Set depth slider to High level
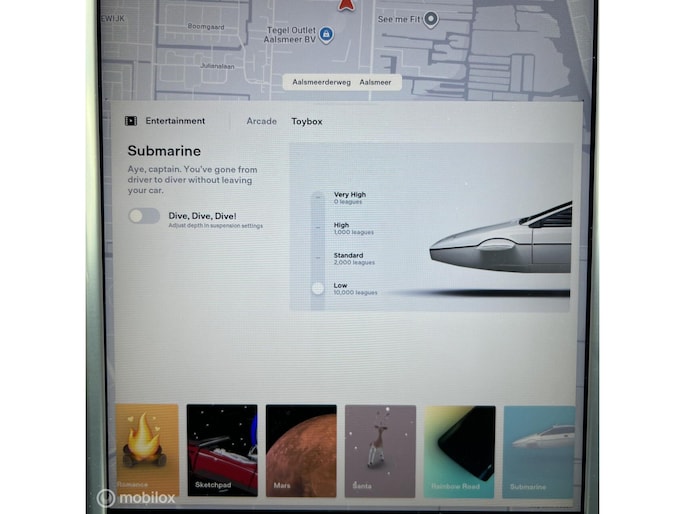685x514 pixels. (318, 228)
